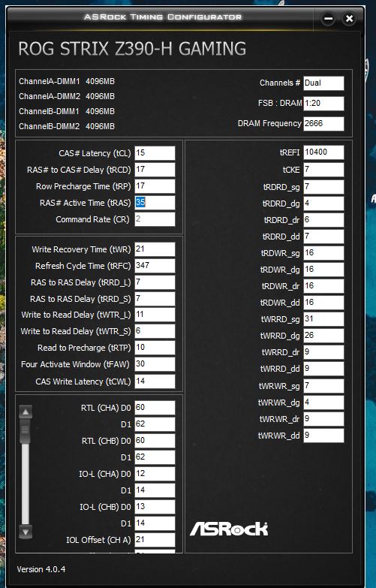Click the scroll down arrow in RTL panel
This screenshot has height=588, width=376.
(x=26, y=532)
